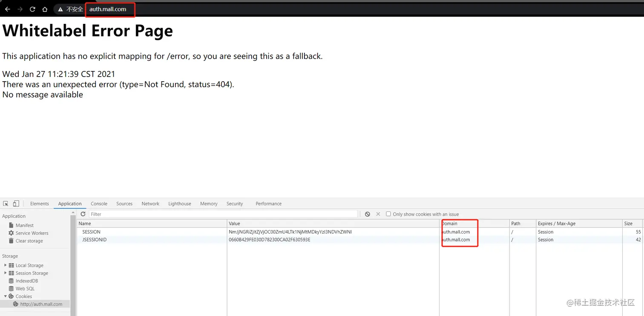Clear all cookies with the block icon
Screen dimensions: 644x316
[368, 214]
